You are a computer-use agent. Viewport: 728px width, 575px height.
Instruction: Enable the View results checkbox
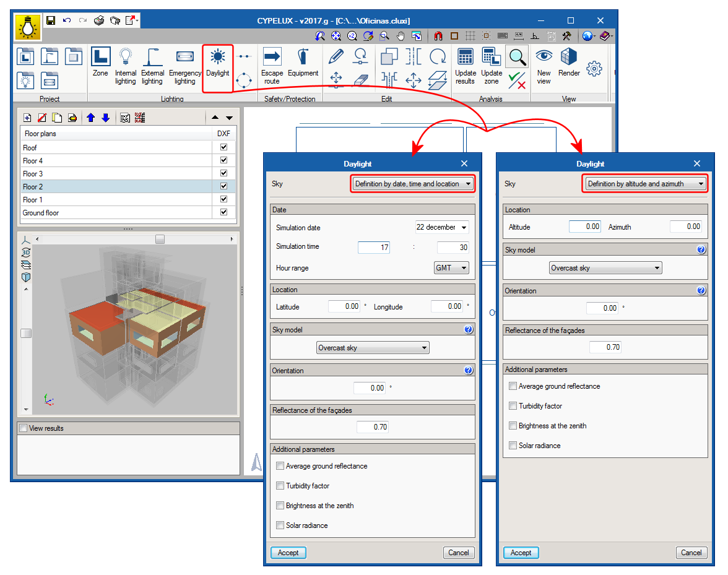(x=24, y=428)
